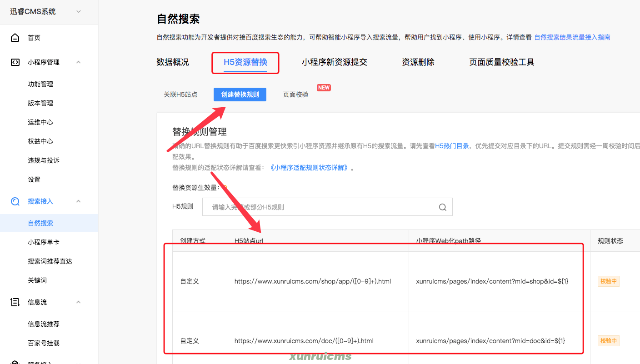Screen dimensions: 640x364
Task: Click the 校验中 status in the shop row
Action: [x=608, y=281]
